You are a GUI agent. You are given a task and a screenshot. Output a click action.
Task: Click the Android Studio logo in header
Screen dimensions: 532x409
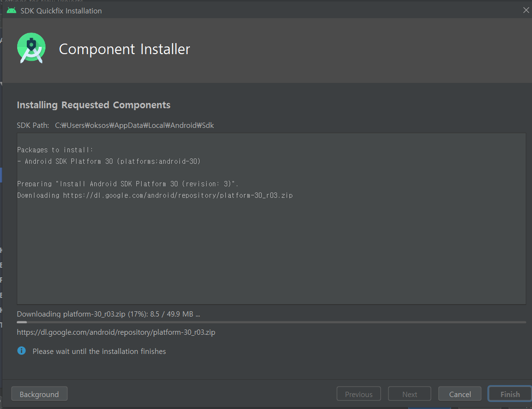(x=31, y=48)
